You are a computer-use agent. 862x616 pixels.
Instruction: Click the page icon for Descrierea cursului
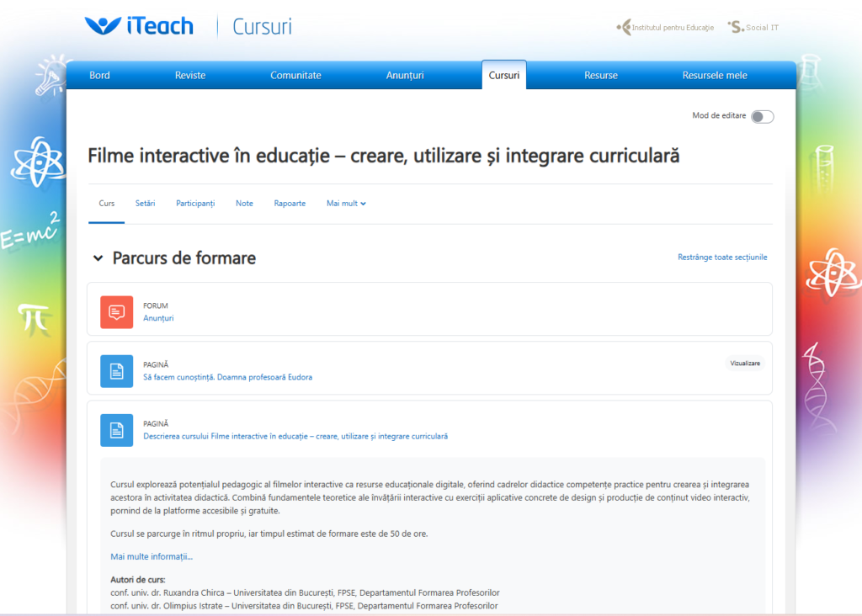pyautogui.click(x=116, y=430)
